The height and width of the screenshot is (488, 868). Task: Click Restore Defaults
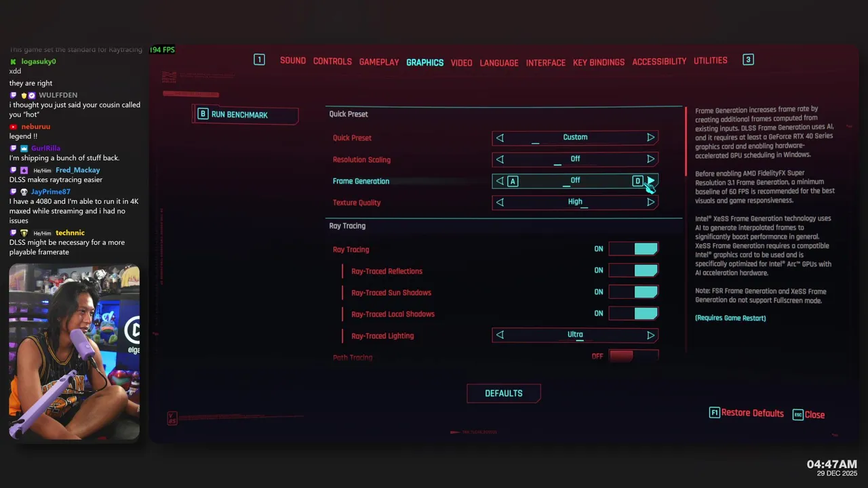coord(753,413)
